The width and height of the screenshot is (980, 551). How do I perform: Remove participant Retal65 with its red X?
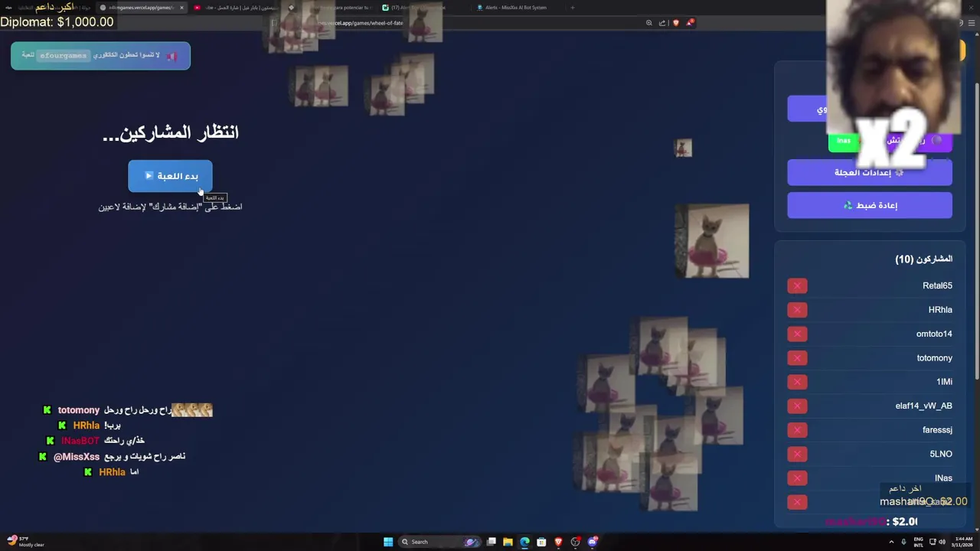797,285
